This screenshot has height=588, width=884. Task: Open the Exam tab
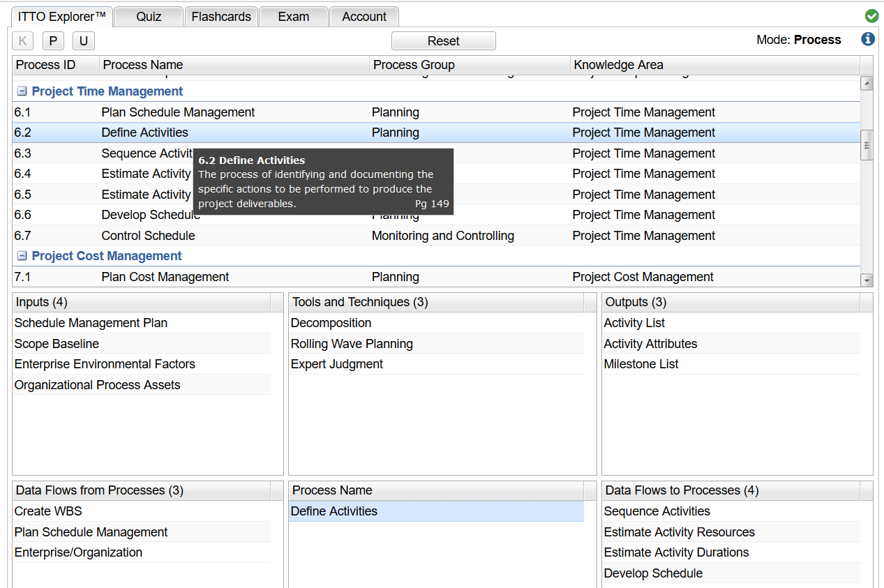pos(293,17)
